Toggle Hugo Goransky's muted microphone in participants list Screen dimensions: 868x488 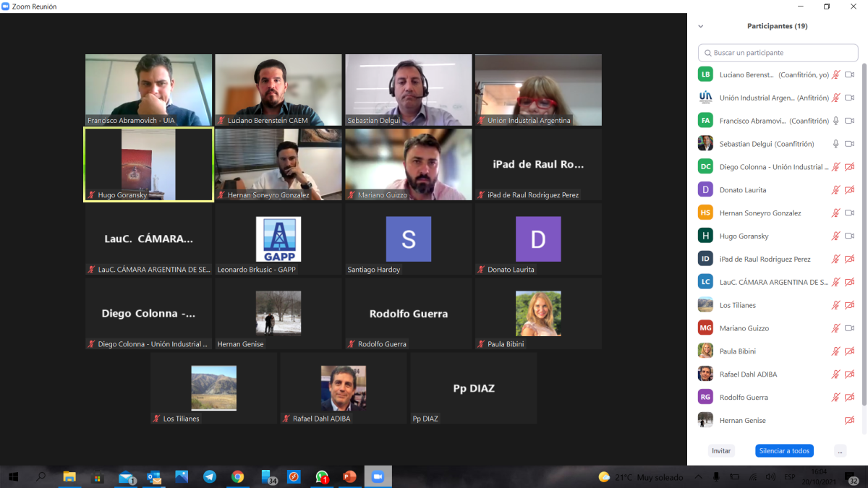tap(835, 236)
